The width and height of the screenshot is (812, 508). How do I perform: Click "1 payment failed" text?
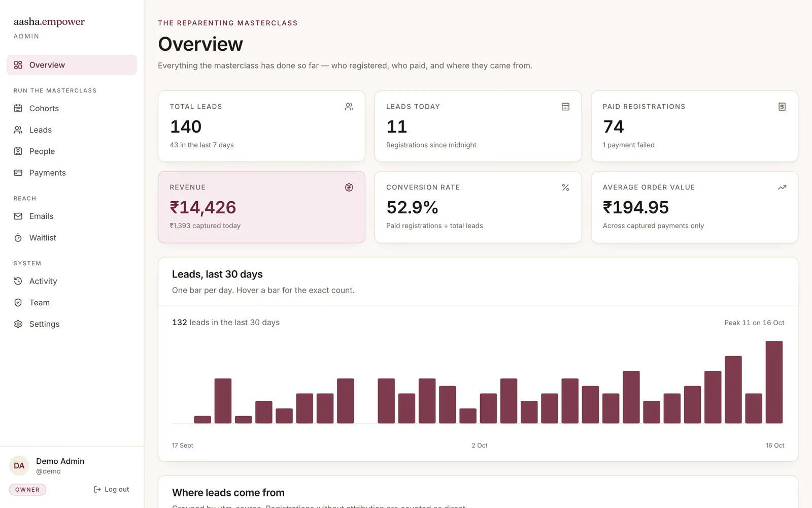pyautogui.click(x=629, y=145)
